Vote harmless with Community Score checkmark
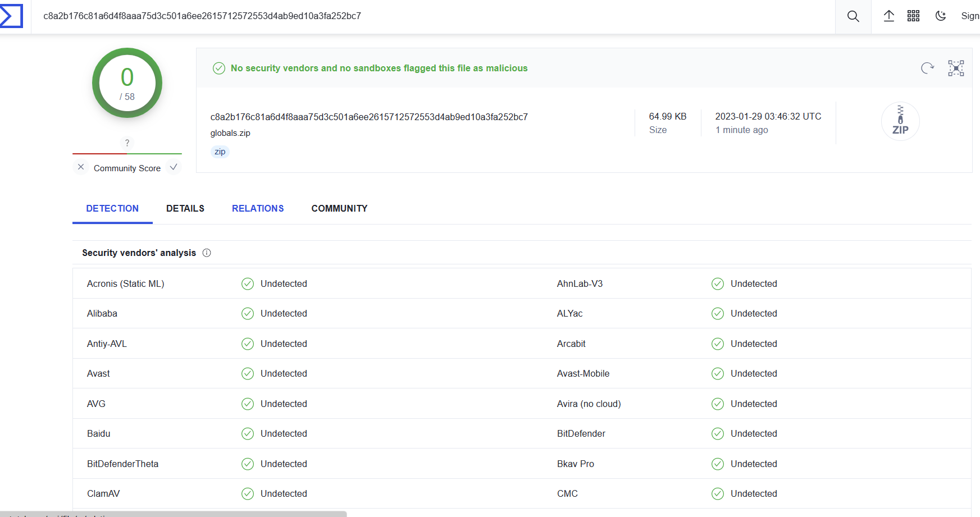980x517 pixels. pos(174,167)
